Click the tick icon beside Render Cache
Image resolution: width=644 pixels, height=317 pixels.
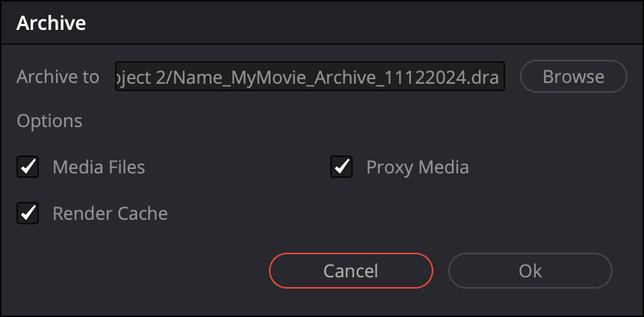pos(28,214)
